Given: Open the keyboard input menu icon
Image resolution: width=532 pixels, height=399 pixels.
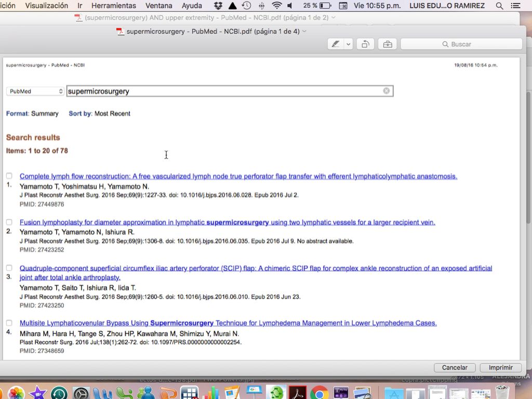Looking at the screenshot, I should coord(343,5).
